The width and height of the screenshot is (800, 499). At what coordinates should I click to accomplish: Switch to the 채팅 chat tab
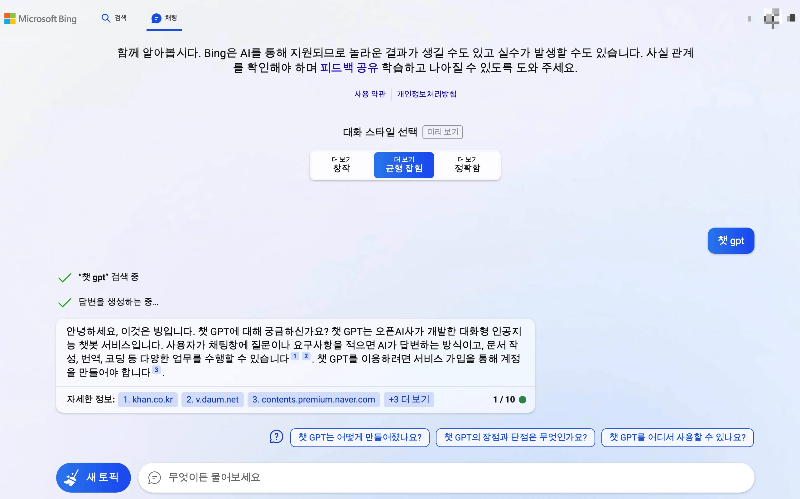tap(164, 18)
